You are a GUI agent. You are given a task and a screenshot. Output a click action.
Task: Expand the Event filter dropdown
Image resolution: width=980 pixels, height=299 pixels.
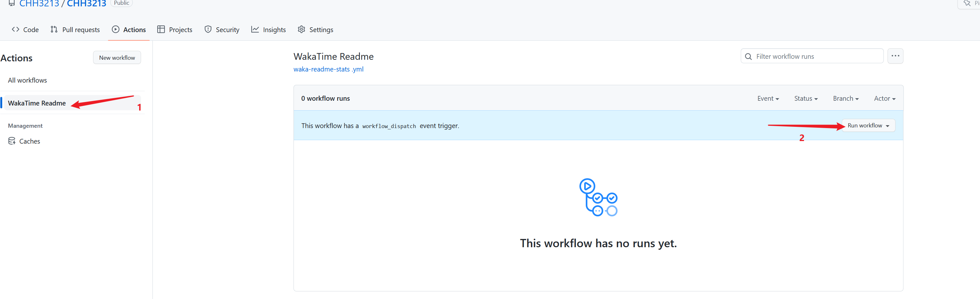pyautogui.click(x=768, y=99)
